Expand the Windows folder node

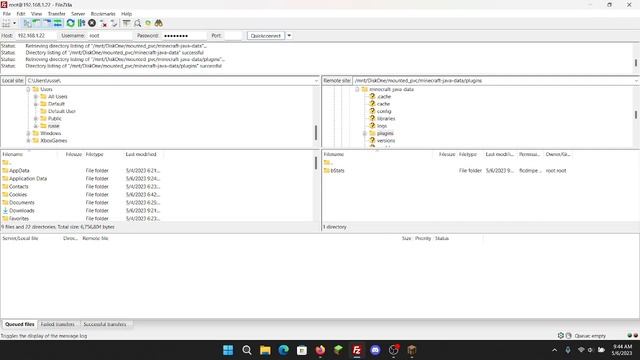click(x=28, y=133)
